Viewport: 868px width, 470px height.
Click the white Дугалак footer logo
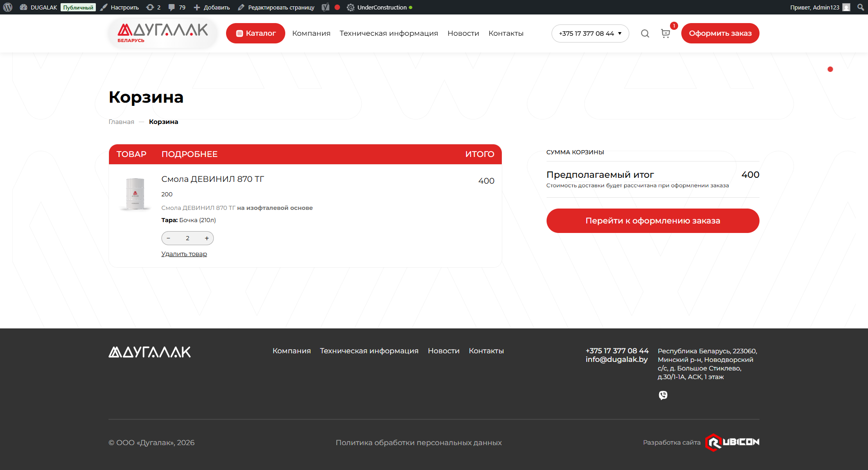[150, 352]
